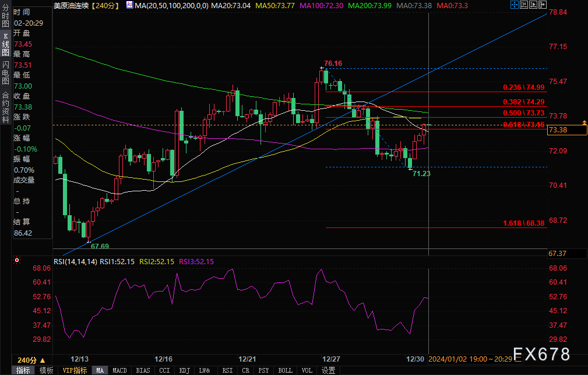The width and height of the screenshot is (588, 375).
Task: Click the 0.382 Fibonacci level line label
Action: [x=523, y=101]
